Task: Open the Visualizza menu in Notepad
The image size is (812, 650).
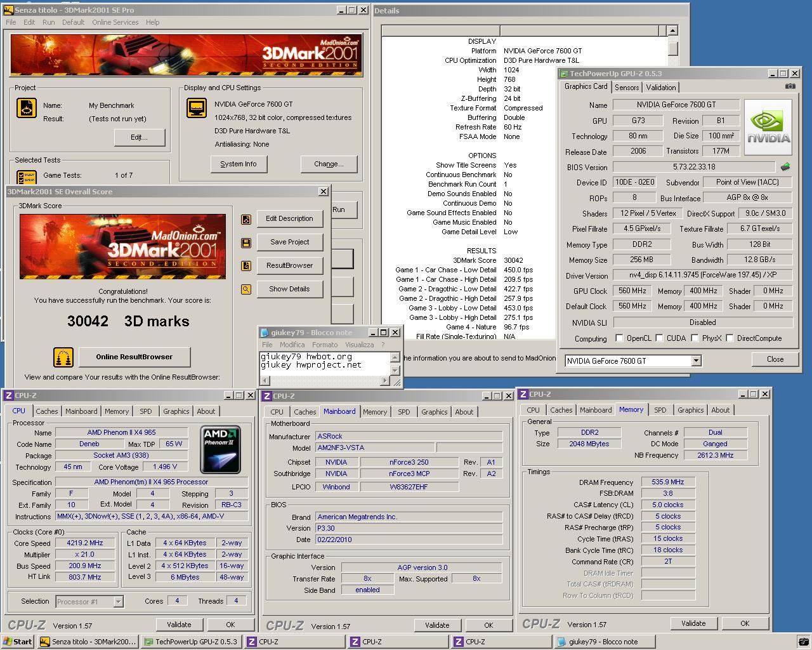Action: pos(359,345)
